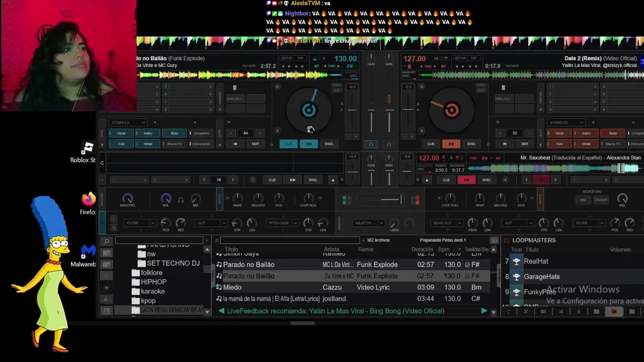
Task: Open the F# key dropdown on left deck
Action: pyautogui.click(x=350, y=66)
